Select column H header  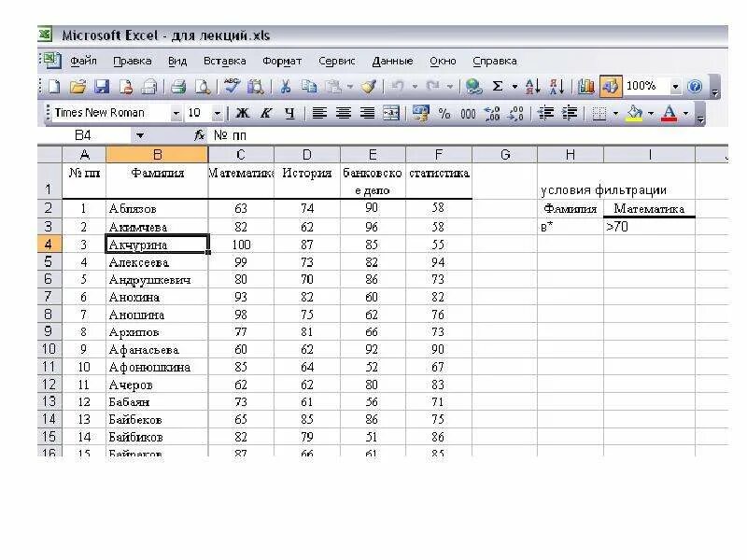[x=571, y=154]
